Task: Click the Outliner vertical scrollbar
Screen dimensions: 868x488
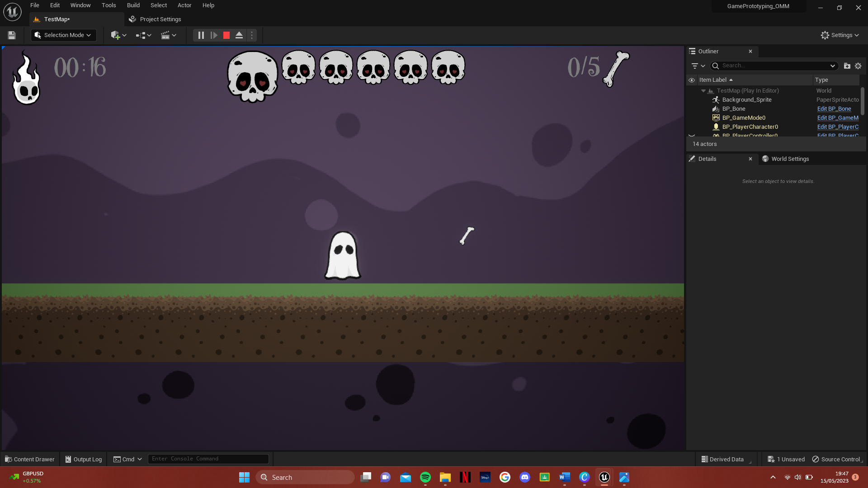Action: pos(863,101)
